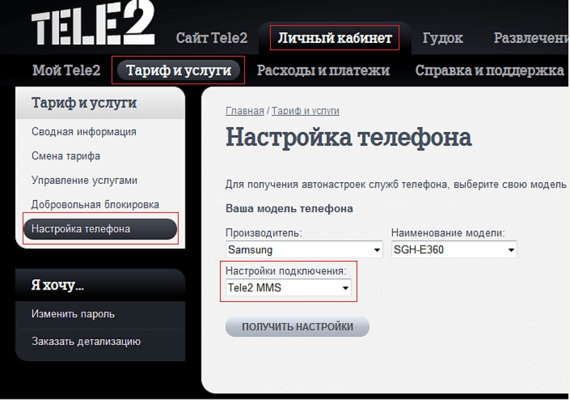Select Тариф и услуги in navigation bar
570x400 pixels.
[x=178, y=70]
